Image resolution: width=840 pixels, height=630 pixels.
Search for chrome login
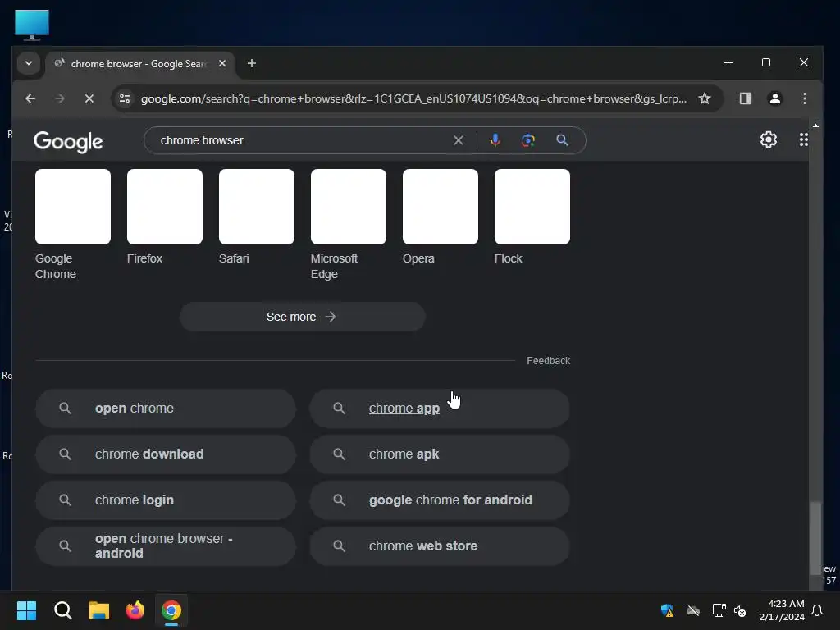click(166, 500)
